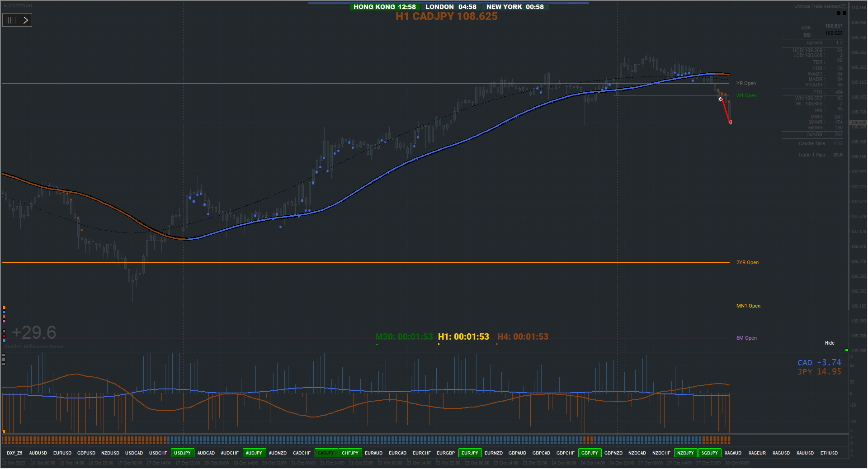The height and width of the screenshot is (469, 868).
Task: Click the first black square in trade panel
Action: 839,13
